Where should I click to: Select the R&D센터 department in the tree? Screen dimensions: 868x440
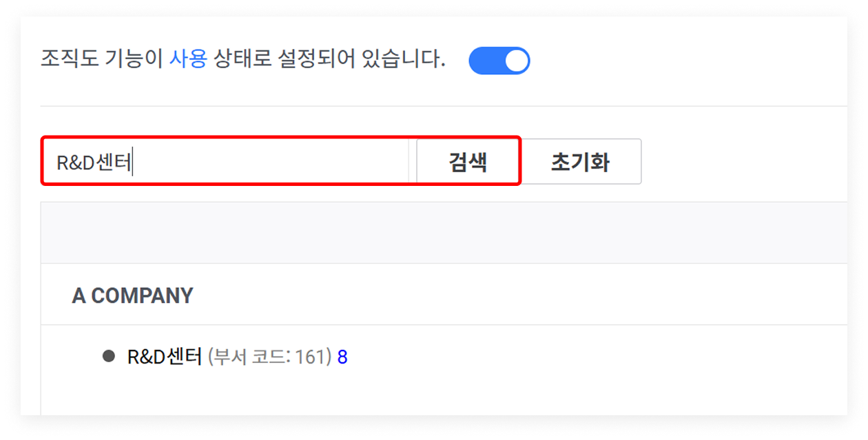(x=165, y=357)
